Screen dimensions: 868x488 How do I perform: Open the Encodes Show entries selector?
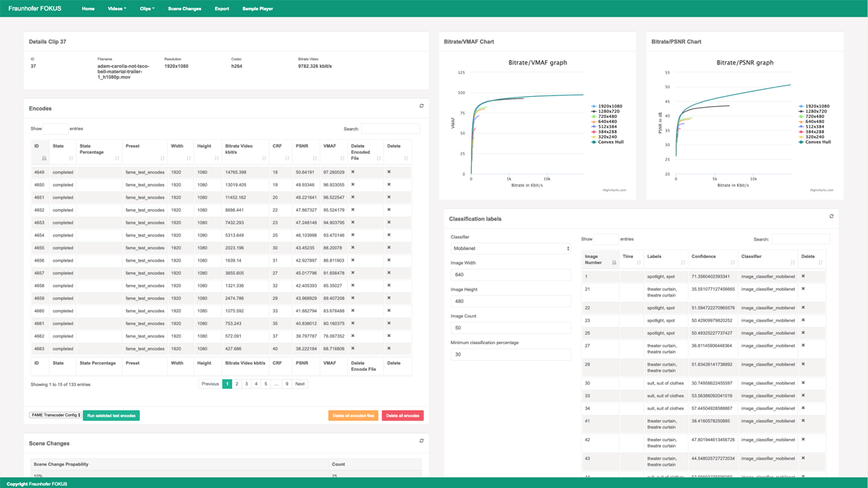56,129
